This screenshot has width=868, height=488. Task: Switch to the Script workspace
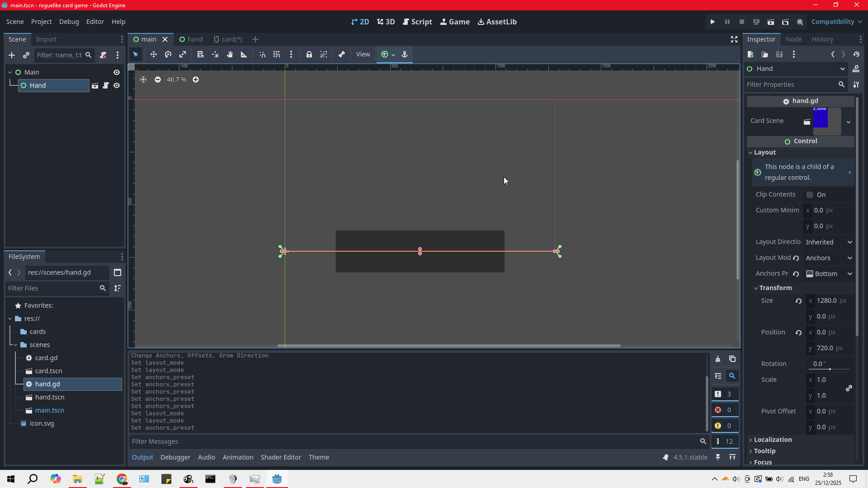coord(417,22)
